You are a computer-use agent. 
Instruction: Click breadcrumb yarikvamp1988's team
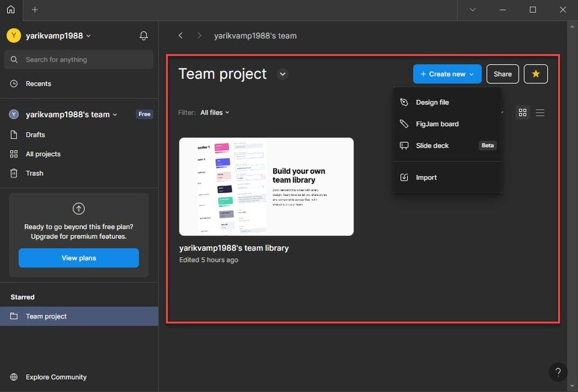[255, 36]
